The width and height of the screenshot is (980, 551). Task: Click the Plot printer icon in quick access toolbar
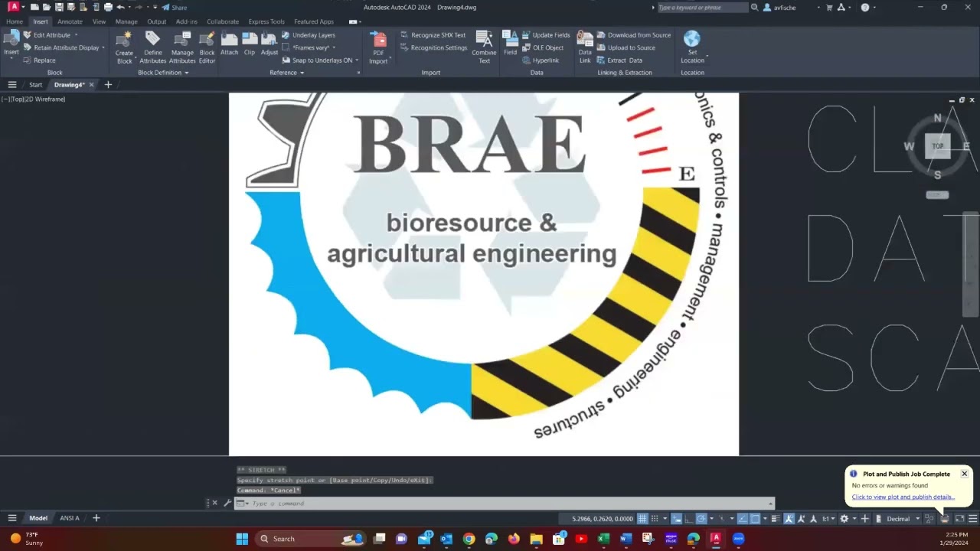(x=108, y=7)
